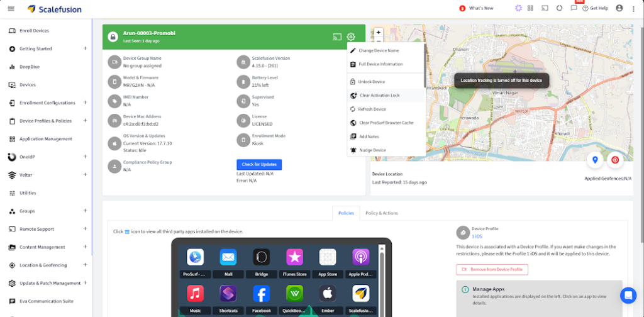Open Get Help
The image size is (644, 317).
[595, 8]
